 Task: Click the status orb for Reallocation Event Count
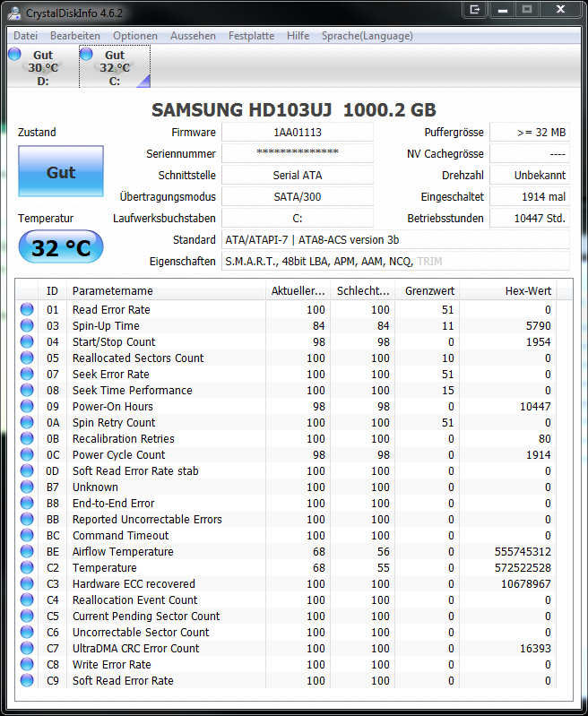[27, 600]
